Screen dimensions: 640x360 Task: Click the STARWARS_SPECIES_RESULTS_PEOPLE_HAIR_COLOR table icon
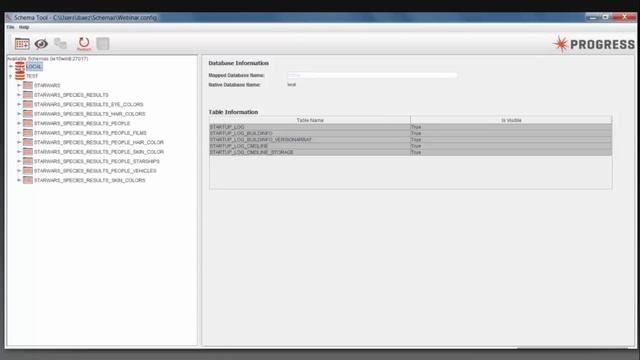click(28, 142)
